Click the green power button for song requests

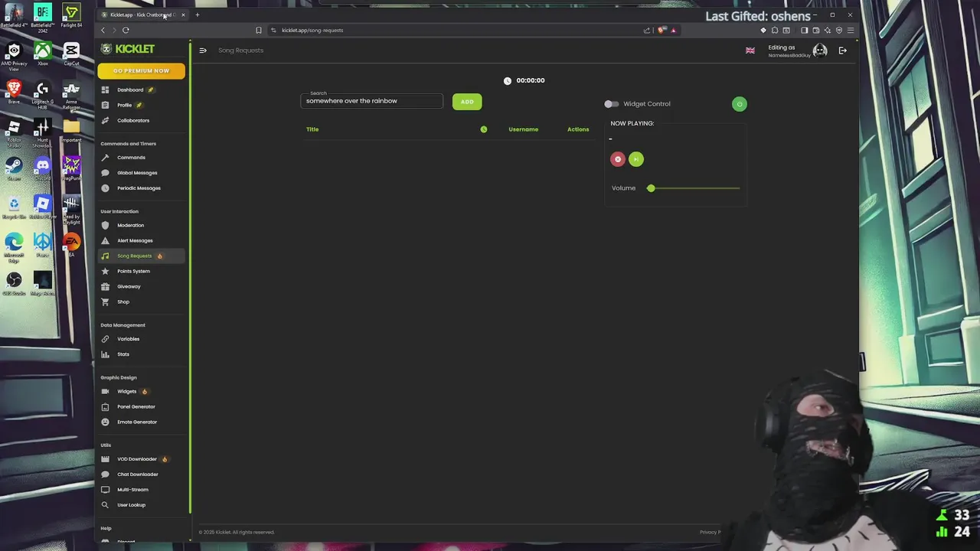739,104
